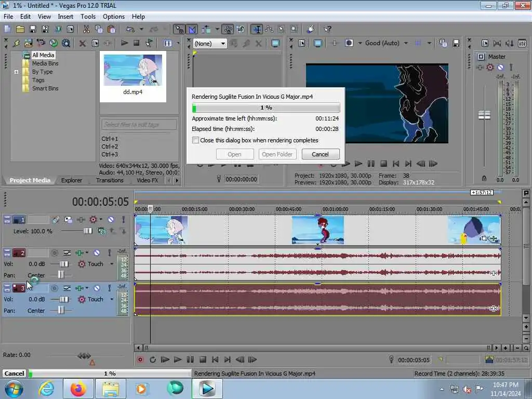Click Cancel in the rendering dialog
The height and width of the screenshot is (399, 532).
(320, 154)
